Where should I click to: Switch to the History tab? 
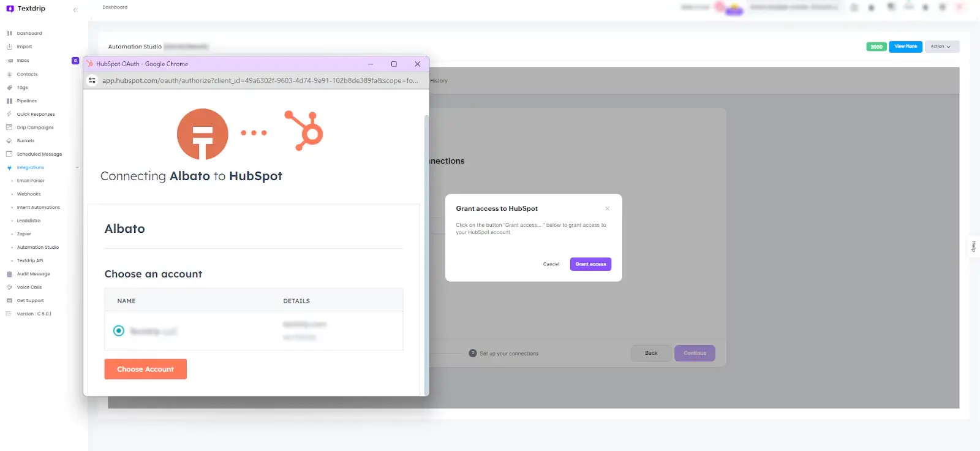tap(439, 81)
